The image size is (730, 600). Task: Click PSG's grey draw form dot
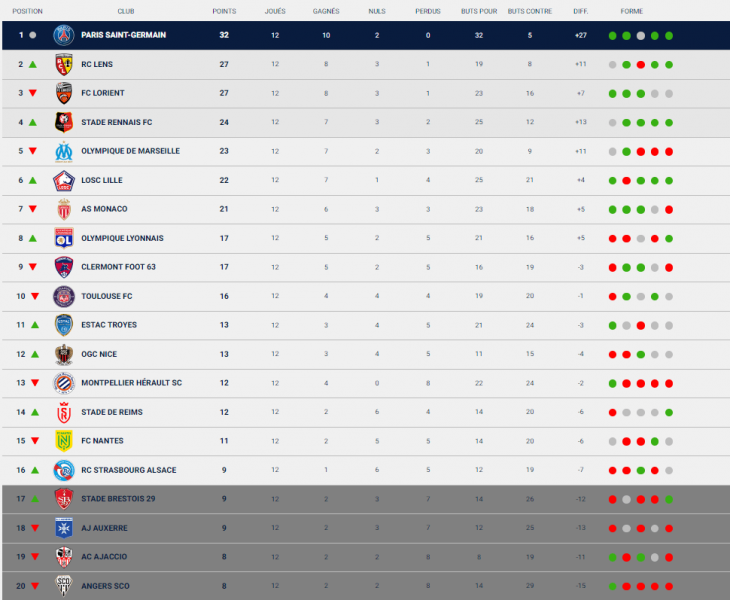pyautogui.click(x=641, y=36)
